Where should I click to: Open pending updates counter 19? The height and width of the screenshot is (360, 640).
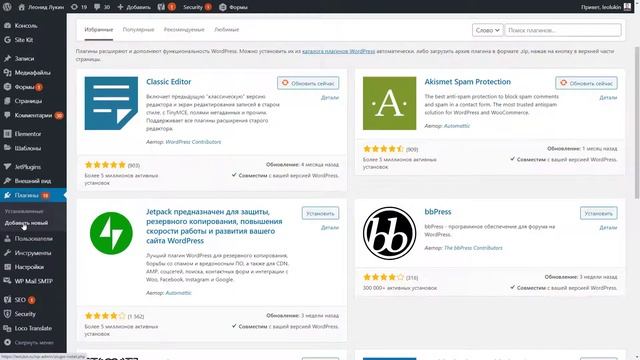click(x=79, y=7)
